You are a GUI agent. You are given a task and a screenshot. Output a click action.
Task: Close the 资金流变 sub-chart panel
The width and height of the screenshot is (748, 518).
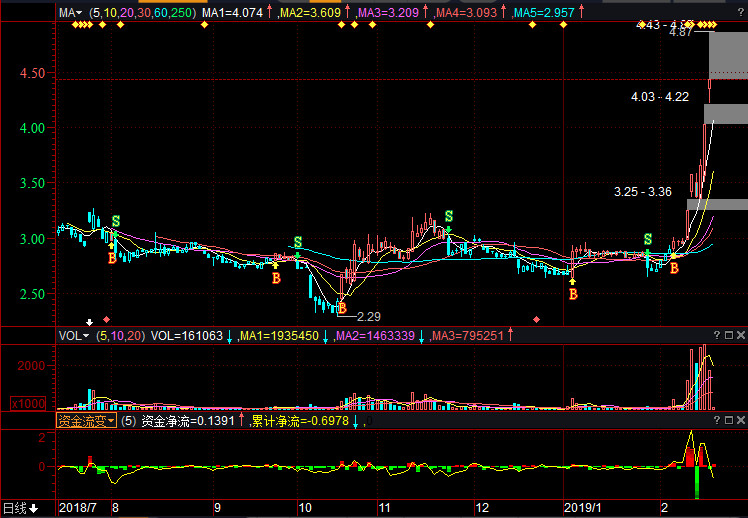(x=741, y=420)
